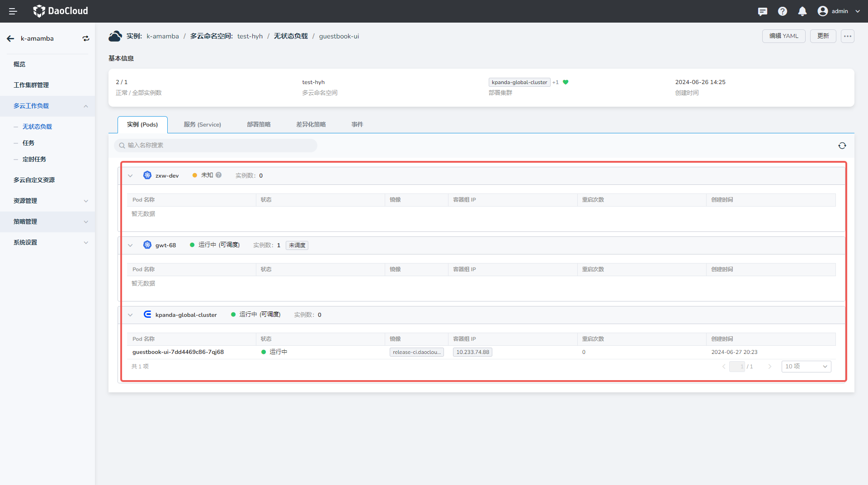This screenshot has width=868, height=485.
Task: Collapse the zxw-dev cluster section
Action: [x=130, y=176]
